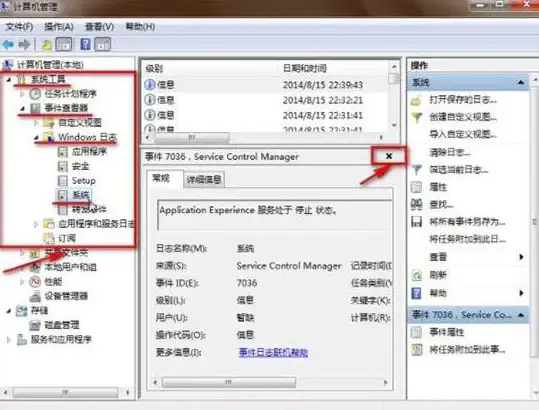Image resolution: width=539 pixels, height=410 pixels.
Task: Collapse the Windows 日志 node
Action: point(36,137)
